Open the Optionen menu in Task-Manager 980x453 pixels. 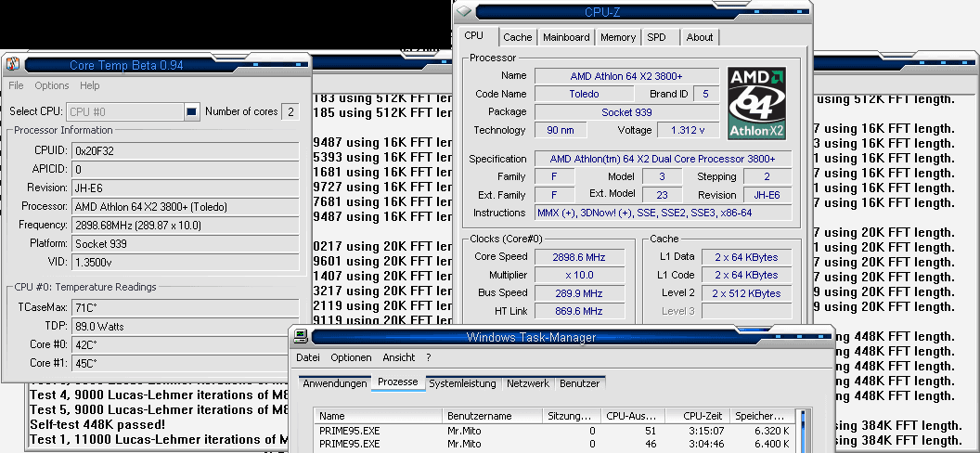pyautogui.click(x=351, y=358)
